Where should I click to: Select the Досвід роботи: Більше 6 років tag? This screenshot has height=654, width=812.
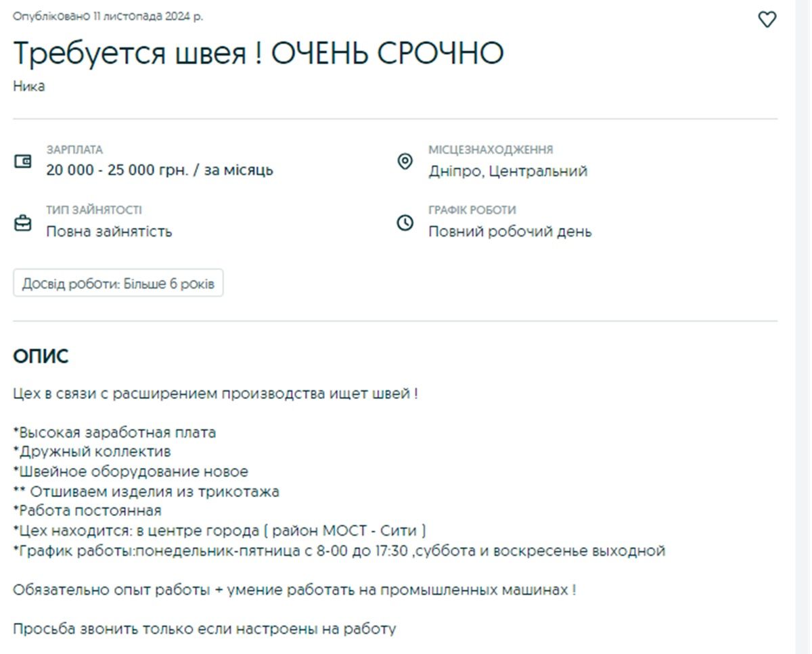[118, 284]
